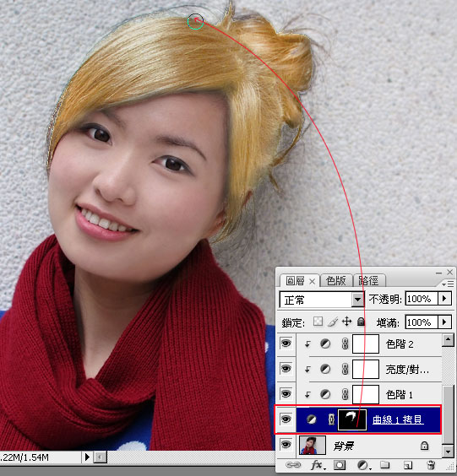
Task: Close the 圖層 tab
Action: pyautogui.click(x=312, y=282)
